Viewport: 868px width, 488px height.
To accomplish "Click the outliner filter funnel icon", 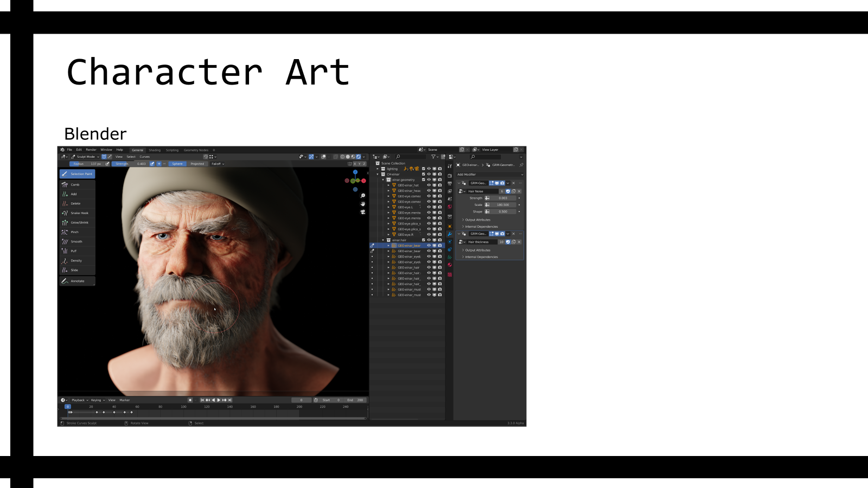I will (x=434, y=157).
